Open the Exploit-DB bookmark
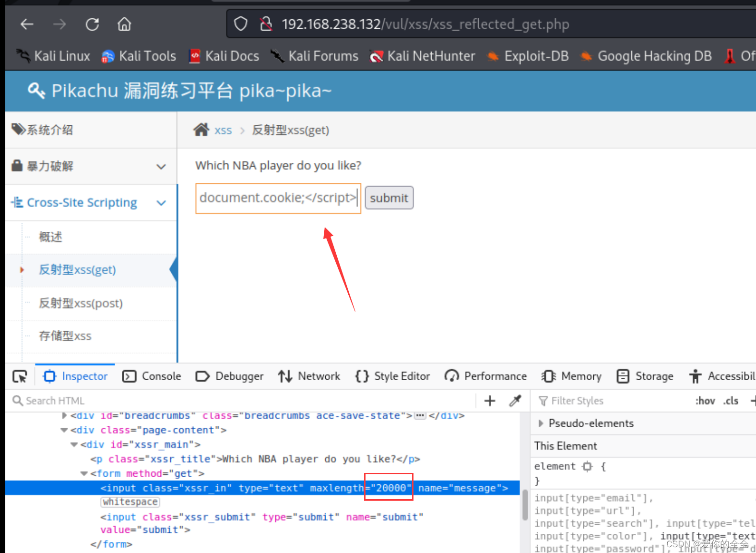 [x=528, y=56]
